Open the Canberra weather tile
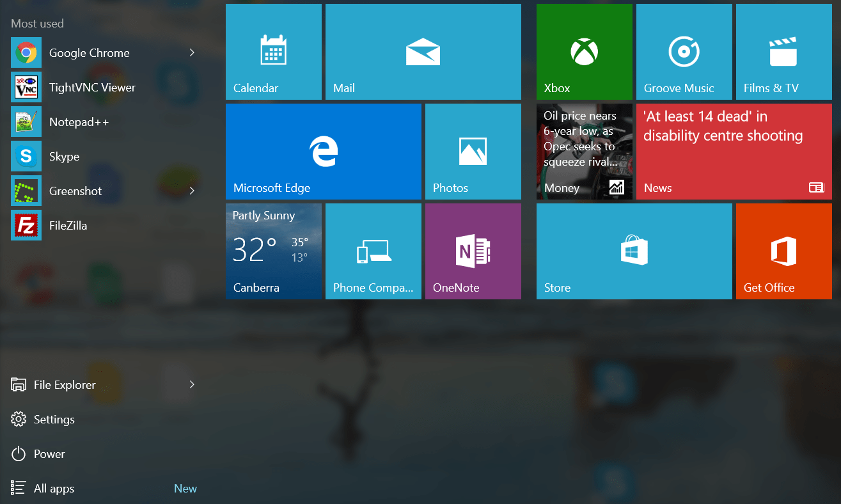 click(273, 251)
